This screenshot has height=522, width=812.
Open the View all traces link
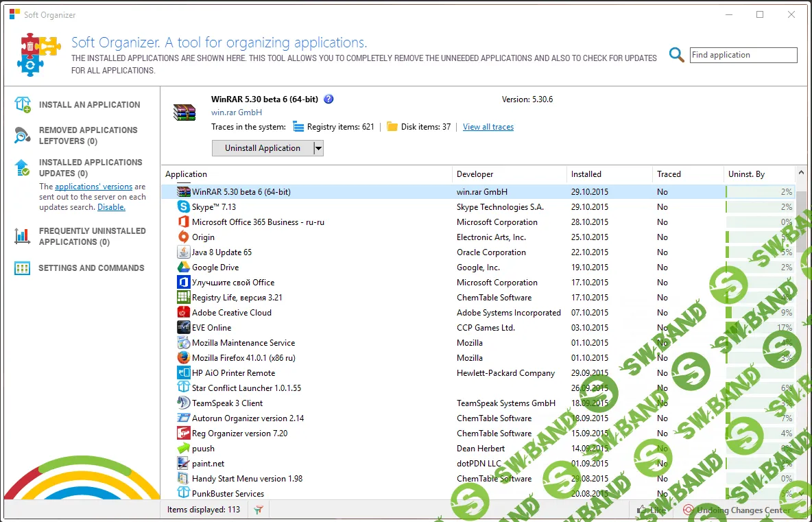(488, 127)
